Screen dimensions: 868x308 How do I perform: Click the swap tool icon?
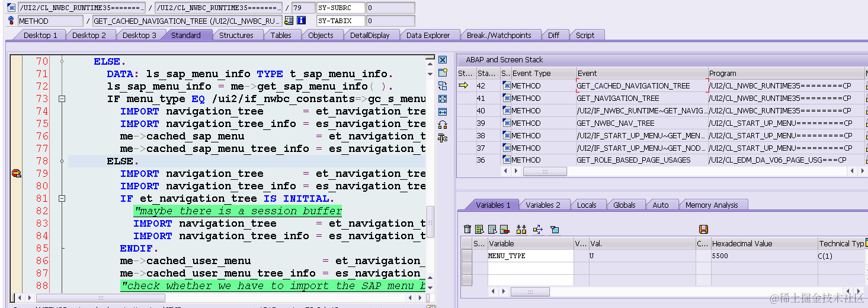[x=442, y=85]
